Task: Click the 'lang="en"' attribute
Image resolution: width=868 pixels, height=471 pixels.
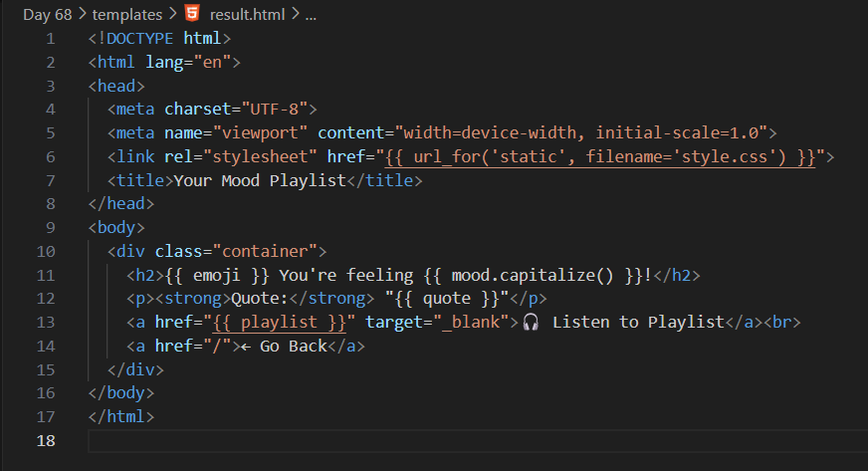Action: point(188,63)
